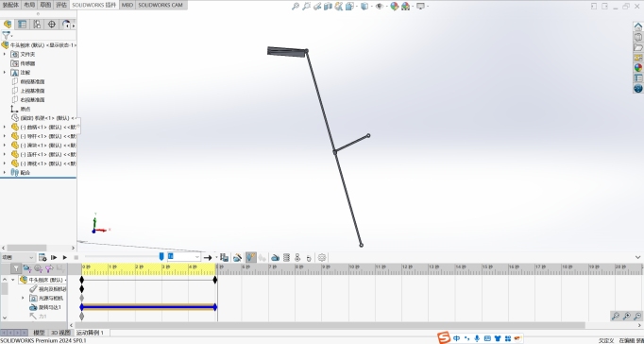Viewport: 644px width, 344px height.
Task: Switch to the 模型 bottom tab
Action: pos(39,333)
